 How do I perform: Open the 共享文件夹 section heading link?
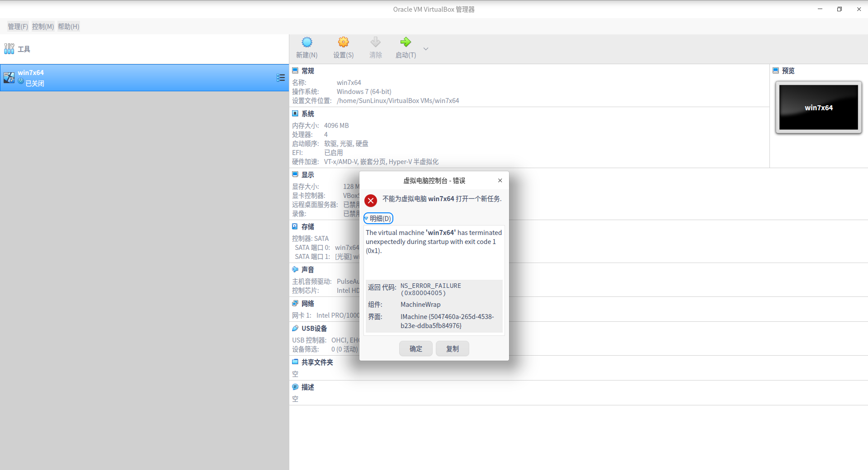(317, 362)
